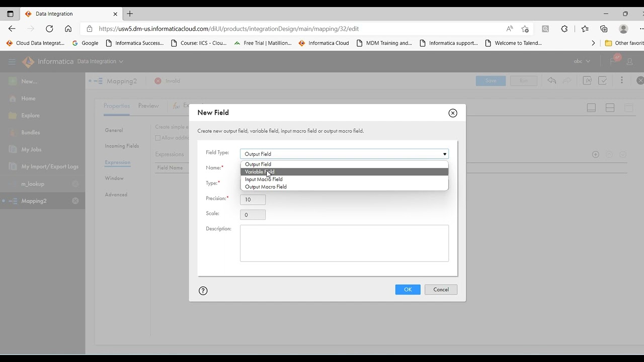Validate the mapping with checkmark icon

[602, 81]
